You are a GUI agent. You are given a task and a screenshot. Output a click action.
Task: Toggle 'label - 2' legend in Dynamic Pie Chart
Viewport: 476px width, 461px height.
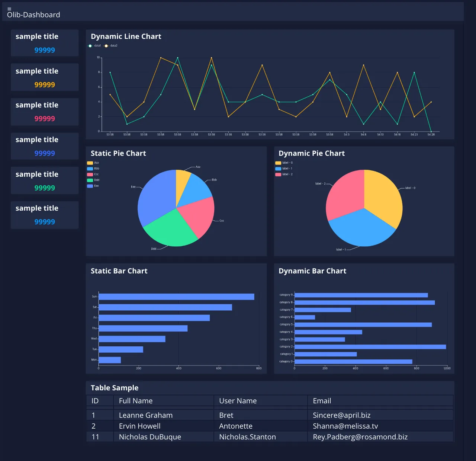click(x=284, y=175)
